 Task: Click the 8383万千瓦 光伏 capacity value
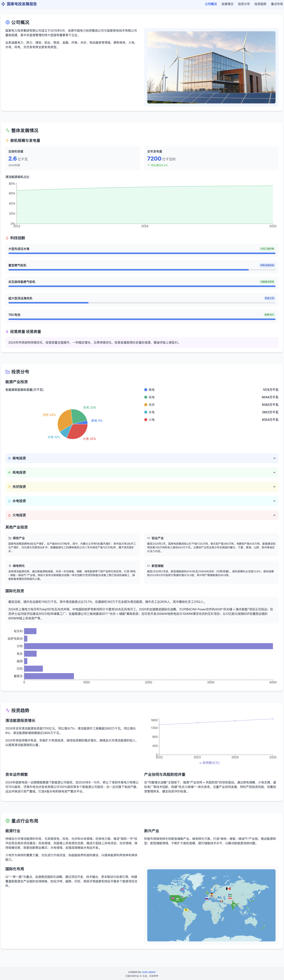[x=270, y=405]
